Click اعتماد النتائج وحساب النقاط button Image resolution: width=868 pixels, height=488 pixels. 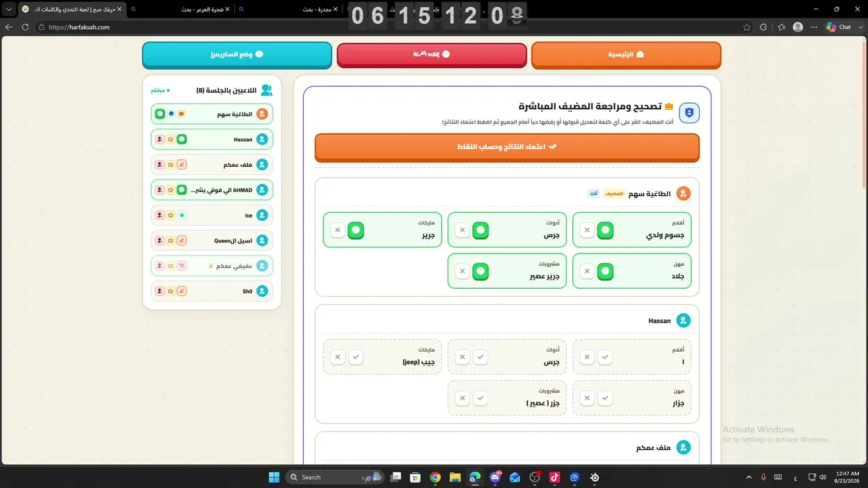coord(507,146)
